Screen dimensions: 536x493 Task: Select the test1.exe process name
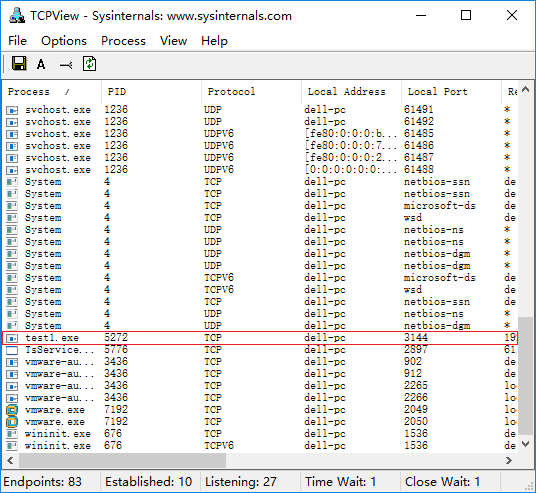point(52,338)
